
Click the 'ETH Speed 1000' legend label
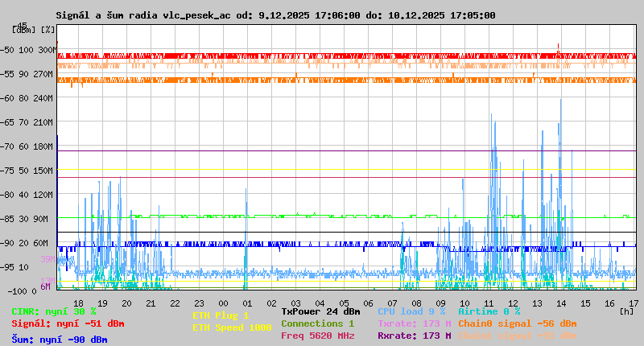coord(232,327)
